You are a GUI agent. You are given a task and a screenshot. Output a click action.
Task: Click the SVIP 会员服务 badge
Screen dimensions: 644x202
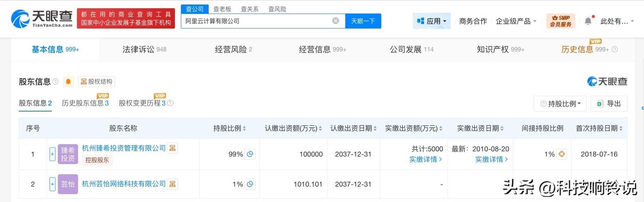560,21
